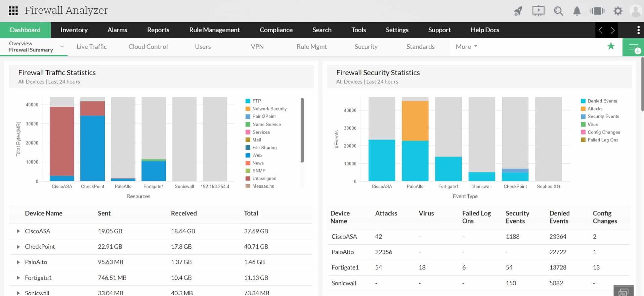Click PaloAlto attacks value 22356
644x296 pixels.
pyautogui.click(x=384, y=252)
